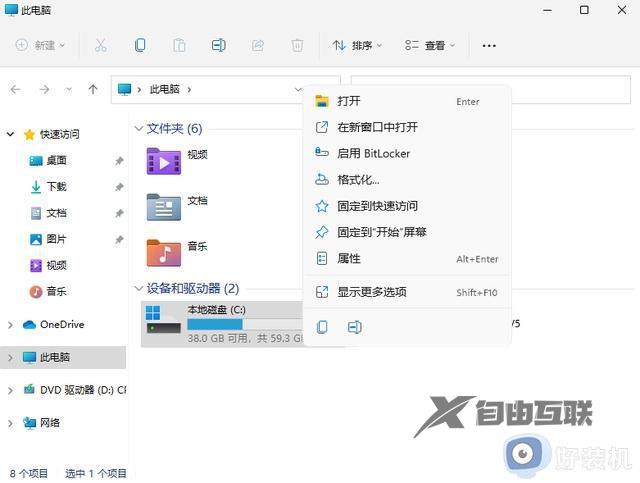The image size is (640, 483).
Task: Click the Rename icon in toolbar
Action: coord(219,45)
